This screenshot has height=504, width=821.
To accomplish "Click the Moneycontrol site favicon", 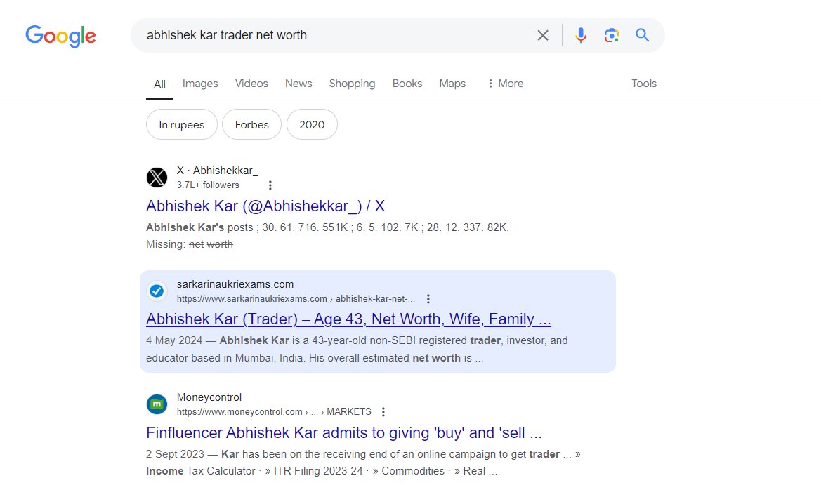I will pos(157,404).
